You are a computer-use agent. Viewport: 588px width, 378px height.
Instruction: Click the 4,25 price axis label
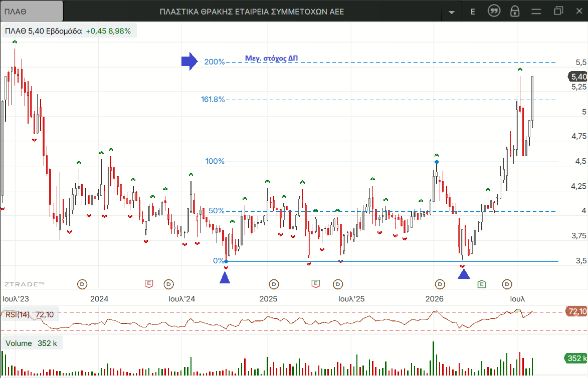point(578,186)
